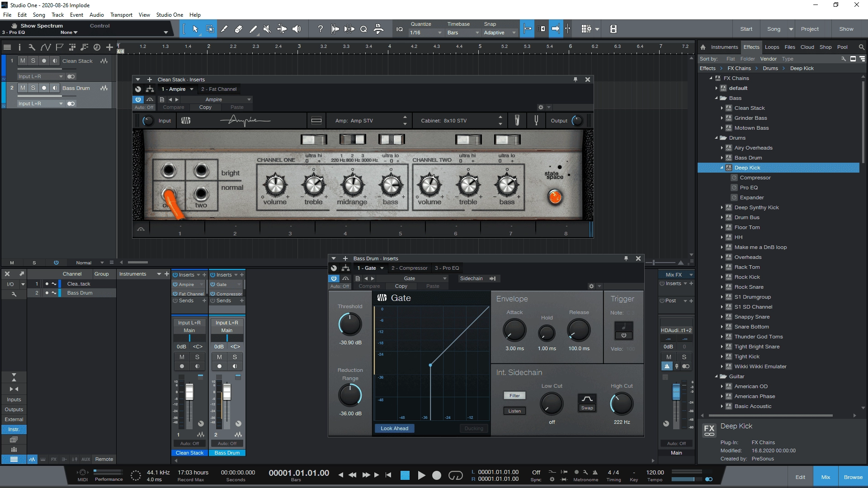Solo the Bass Drum track
868x488 pixels.
(33, 88)
